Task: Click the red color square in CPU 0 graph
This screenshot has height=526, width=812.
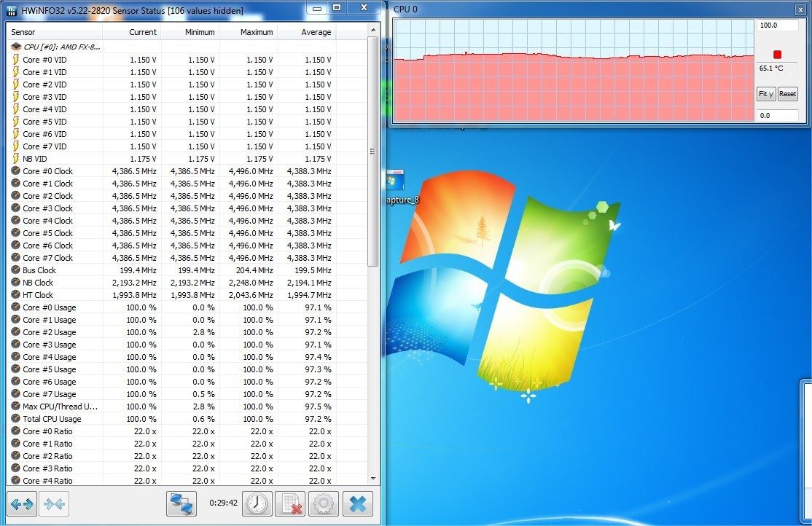Action: [x=777, y=55]
